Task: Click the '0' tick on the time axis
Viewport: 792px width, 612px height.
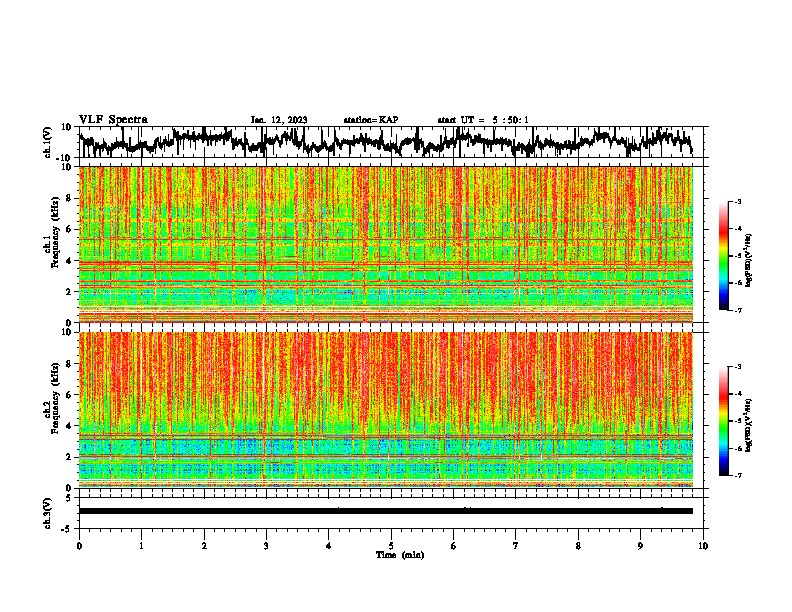Action: [x=79, y=546]
